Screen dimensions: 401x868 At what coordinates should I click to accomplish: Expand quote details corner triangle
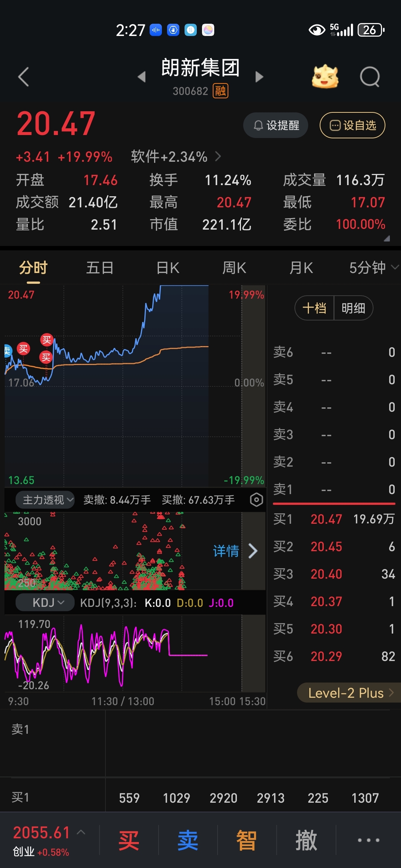[387, 239]
